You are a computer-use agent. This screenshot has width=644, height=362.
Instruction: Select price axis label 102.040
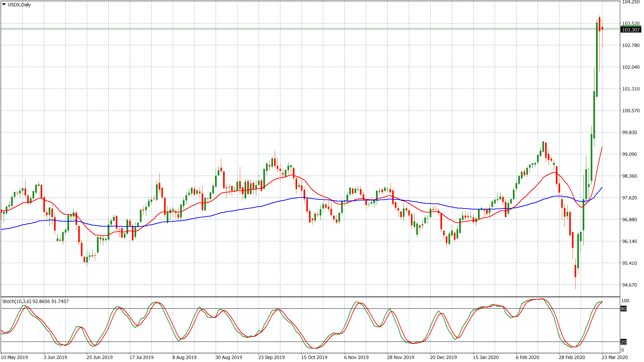coord(631,67)
